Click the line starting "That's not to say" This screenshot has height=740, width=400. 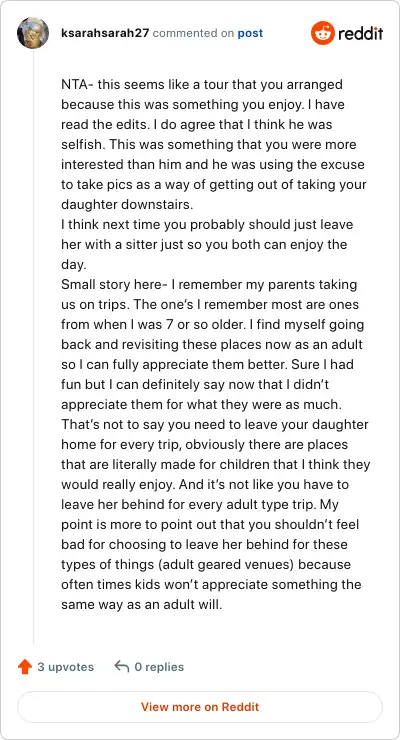215,424
